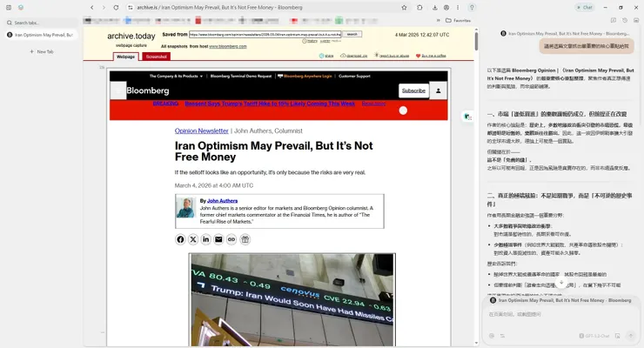Select the Iran Optimism May Prevail tab in the sidebar
Image resolution: width=644 pixels, height=348 pixels.
point(41,35)
